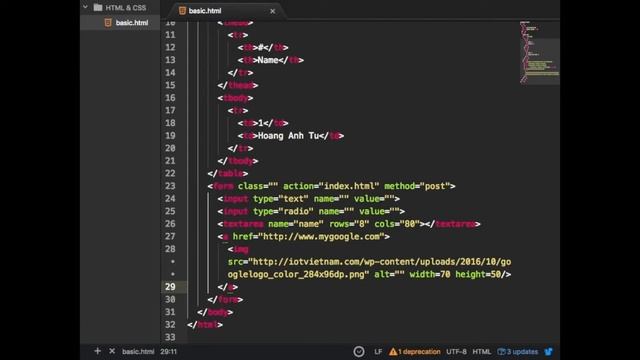The image size is (640, 360).
Task: Open the 3 updates package notice
Action: coord(522,351)
